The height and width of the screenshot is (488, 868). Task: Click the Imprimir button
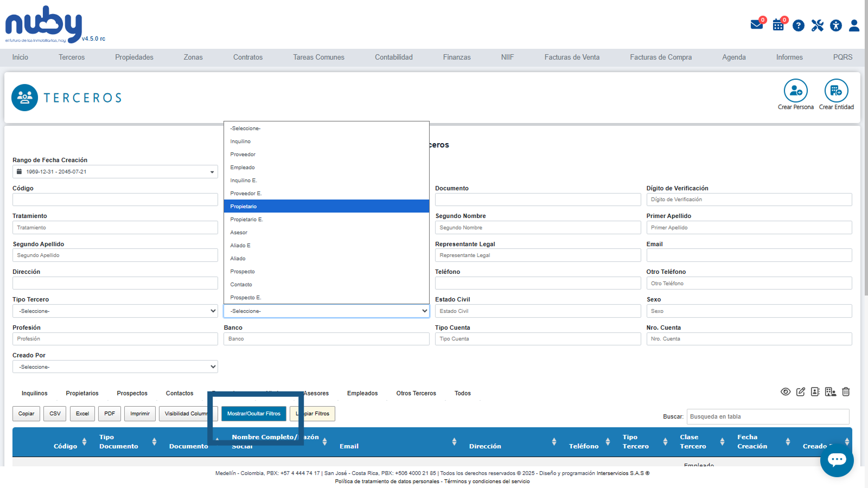coord(140,414)
